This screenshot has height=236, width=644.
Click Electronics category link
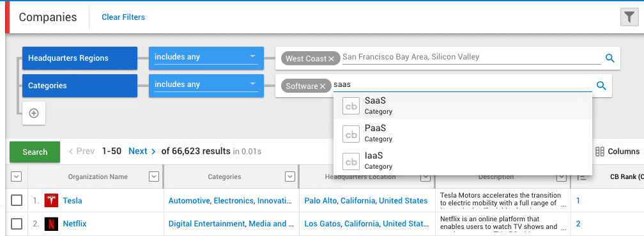(233, 201)
